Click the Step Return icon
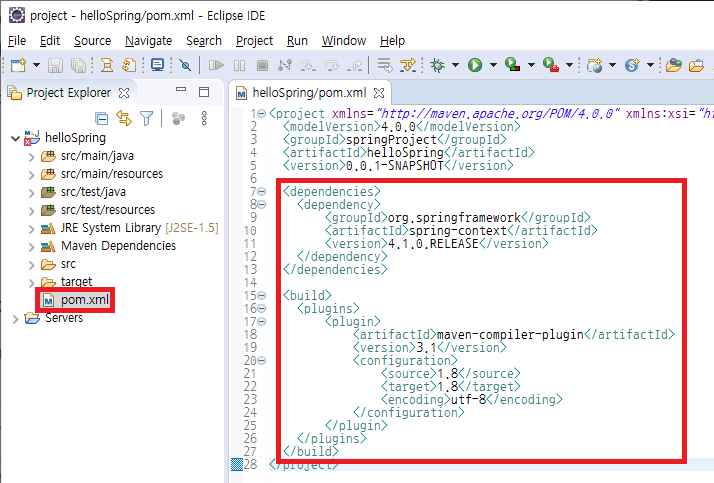 pos(354,65)
